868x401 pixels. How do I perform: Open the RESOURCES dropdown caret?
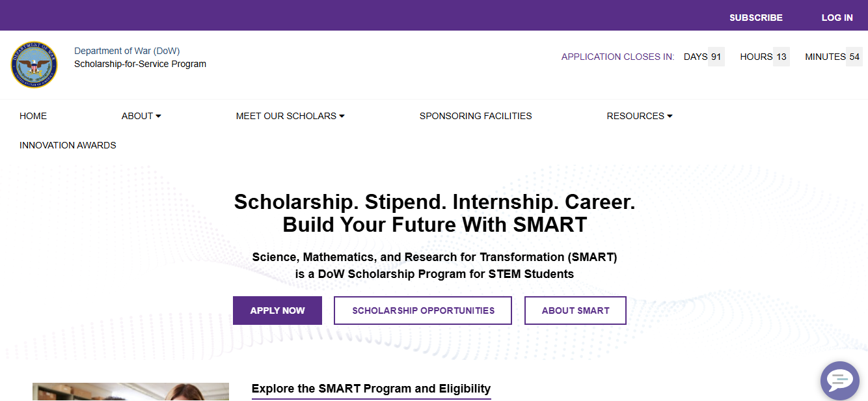pyautogui.click(x=670, y=116)
